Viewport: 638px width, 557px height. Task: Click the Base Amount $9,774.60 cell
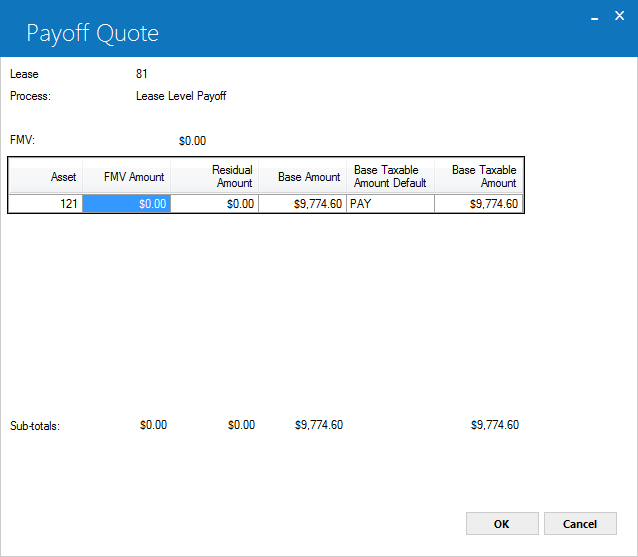[302, 203]
